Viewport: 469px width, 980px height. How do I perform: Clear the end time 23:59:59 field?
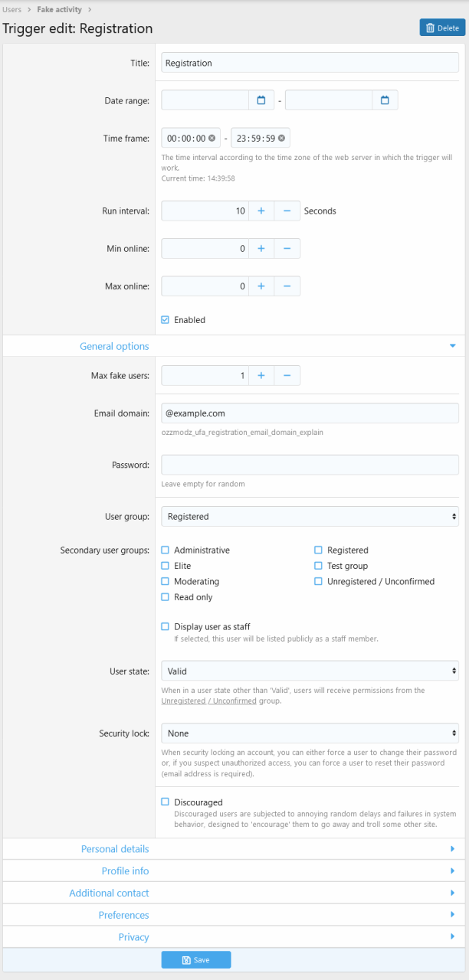[x=281, y=138]
